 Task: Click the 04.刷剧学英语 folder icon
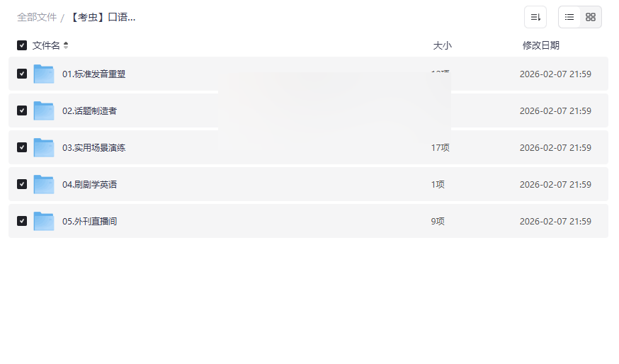point(44,184)
